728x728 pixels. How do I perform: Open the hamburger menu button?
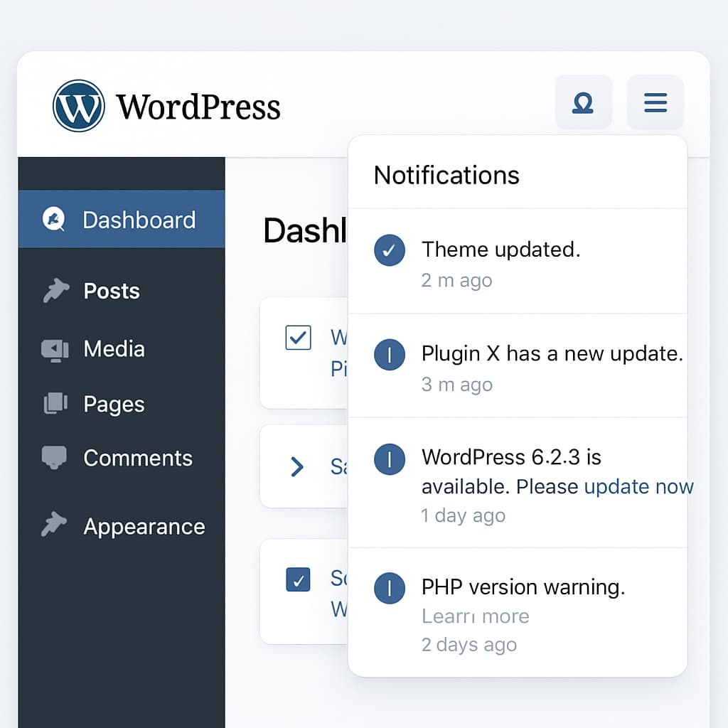(x=655, y=102)
